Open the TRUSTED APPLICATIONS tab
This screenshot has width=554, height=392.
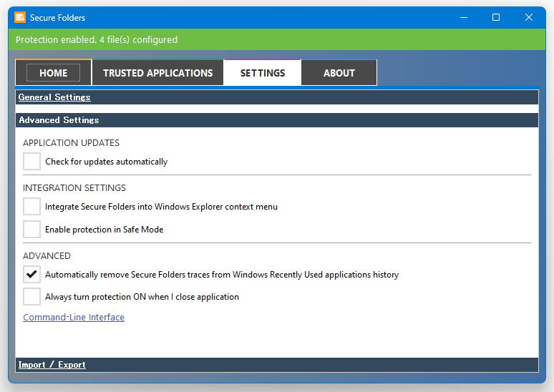(x=158, y=73)
